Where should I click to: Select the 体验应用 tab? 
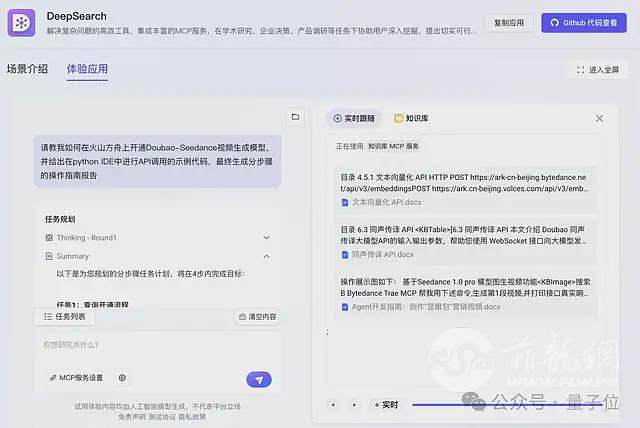coord(87,69)
